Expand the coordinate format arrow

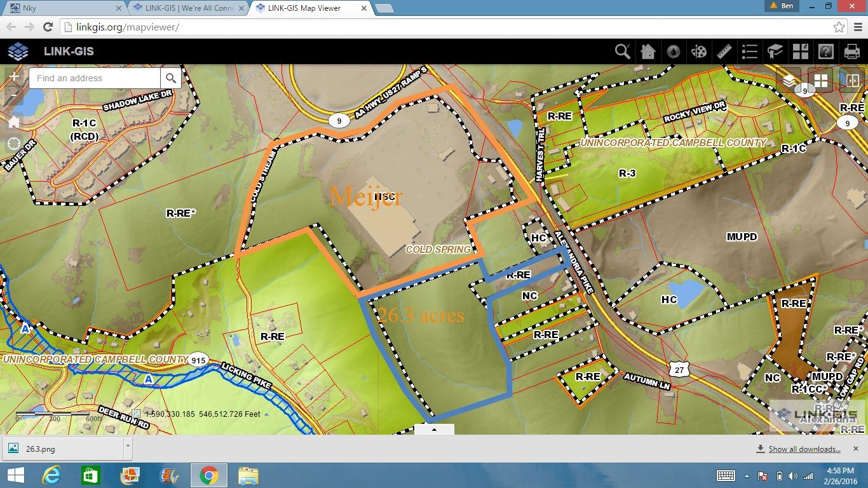[266, 414]
